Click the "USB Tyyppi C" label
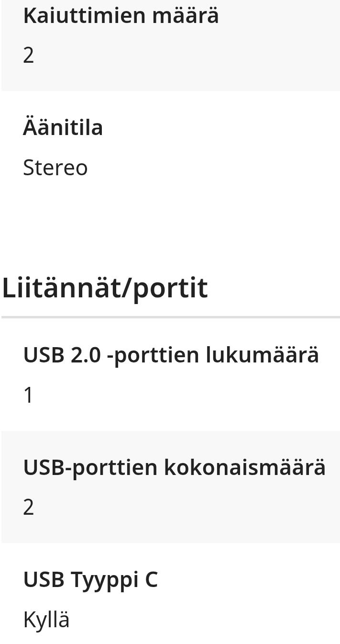This screenshot has width=340, height=644. pos(90,579)
